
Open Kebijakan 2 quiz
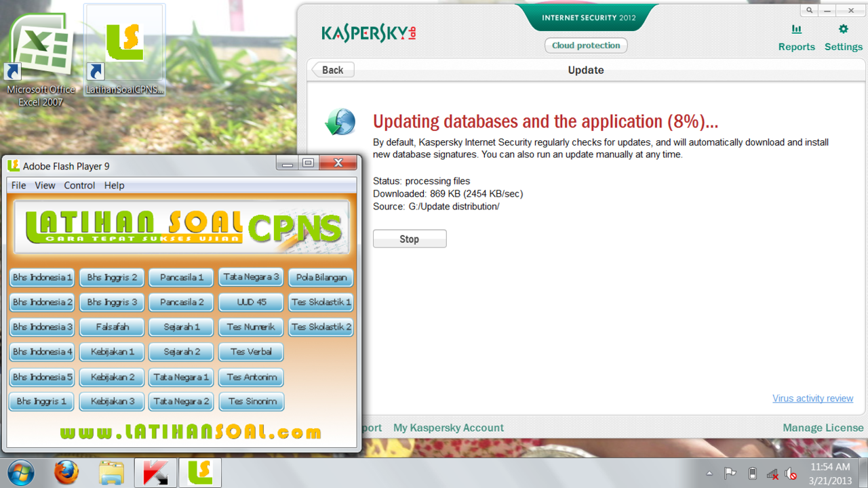tap(112, 377)
